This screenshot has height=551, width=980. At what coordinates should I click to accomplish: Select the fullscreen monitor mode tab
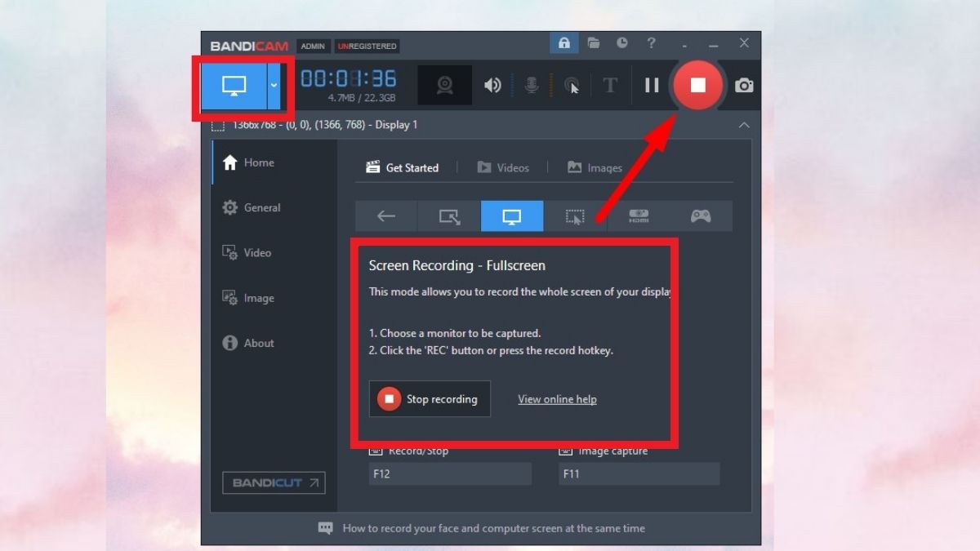point(512,216)
